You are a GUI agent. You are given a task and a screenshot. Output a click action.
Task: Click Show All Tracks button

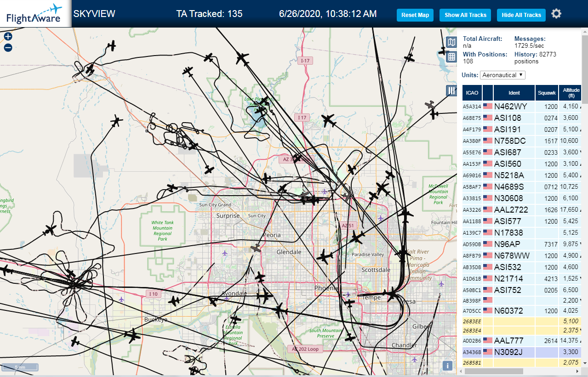click(465, 15)
